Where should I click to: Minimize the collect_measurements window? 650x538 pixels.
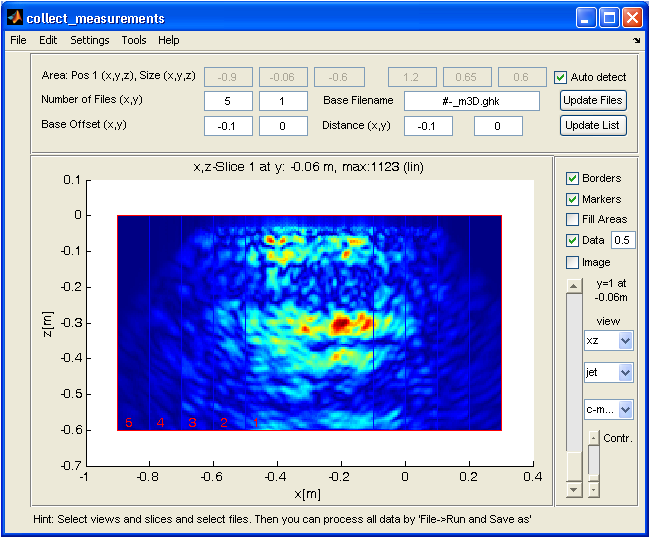click(586, 18)
